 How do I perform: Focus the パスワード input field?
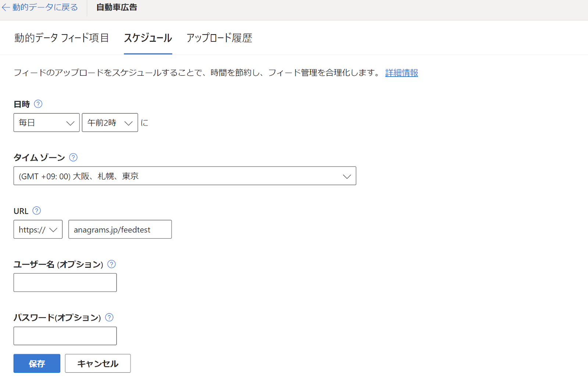click(x=65, y=336)
